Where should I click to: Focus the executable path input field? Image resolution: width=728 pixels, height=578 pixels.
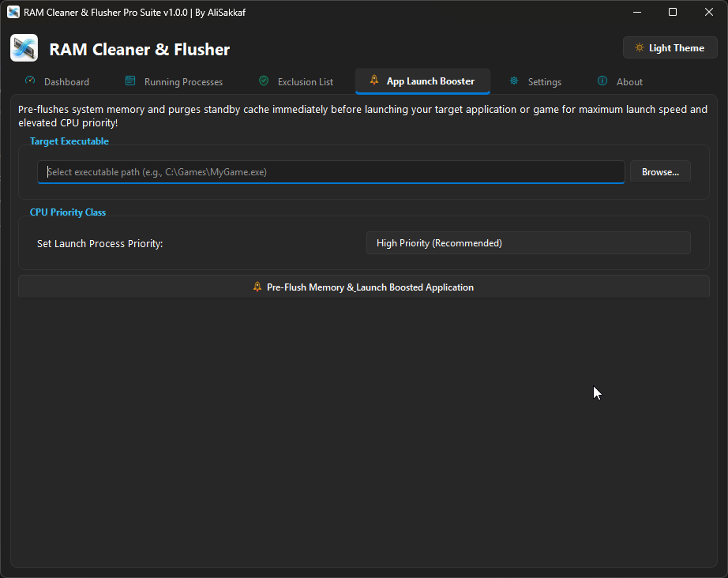coord(331,172)
